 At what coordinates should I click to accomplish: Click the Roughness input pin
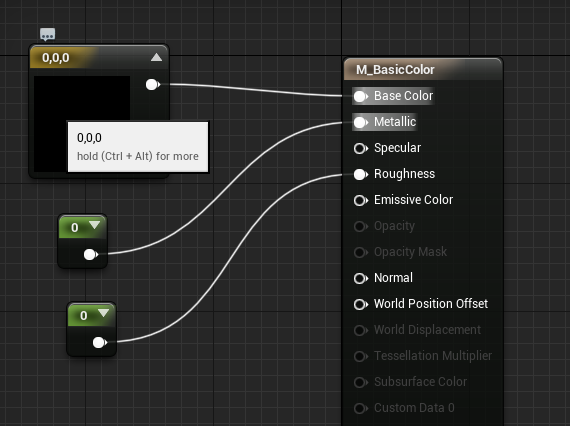click(361, 174)
